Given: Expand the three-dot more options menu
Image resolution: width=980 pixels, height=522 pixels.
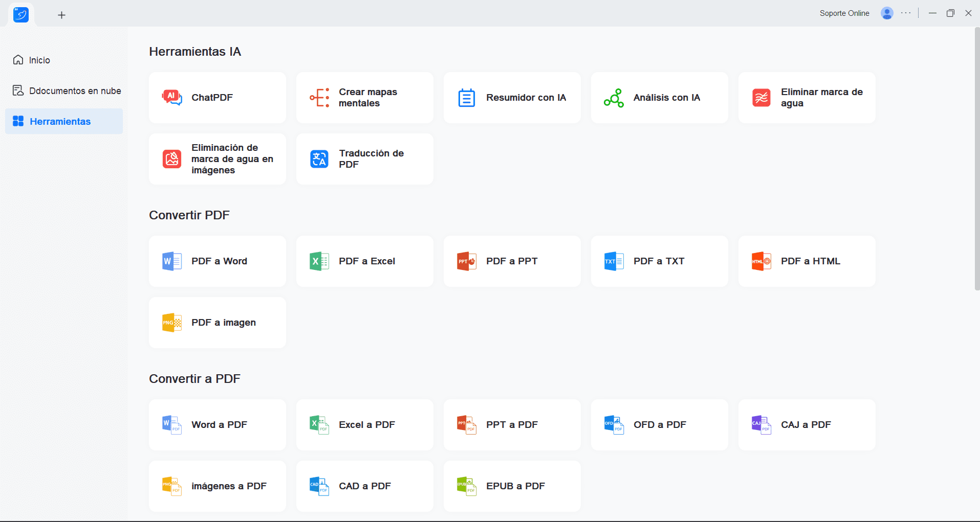Looking at the screenshot, I should pyautogui.click(x=906, y=13).
